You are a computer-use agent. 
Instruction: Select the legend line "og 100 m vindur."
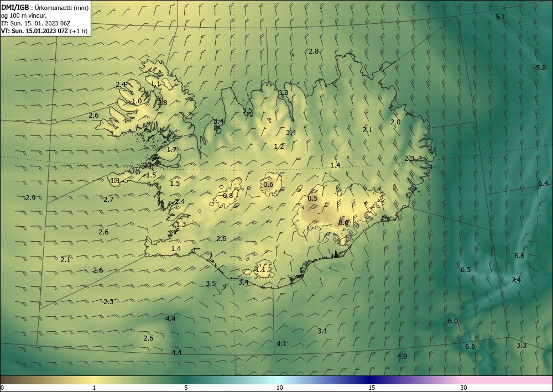pyautogui.click(x=24, y=15)
